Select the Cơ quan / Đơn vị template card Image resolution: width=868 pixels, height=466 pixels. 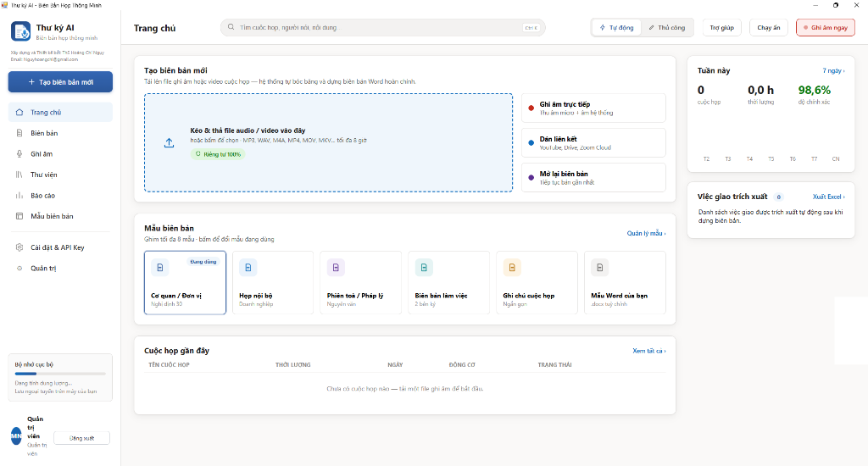tap(185, 283)
